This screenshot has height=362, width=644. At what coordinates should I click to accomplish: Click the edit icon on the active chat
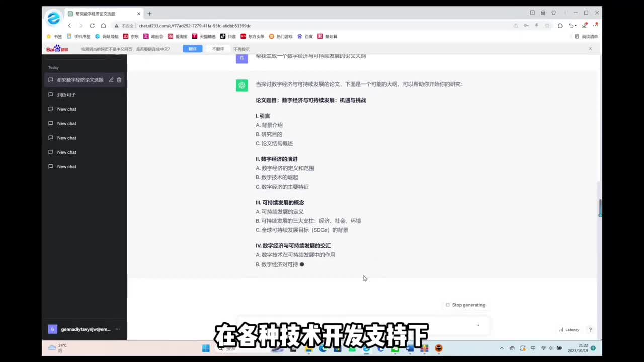coord(111,80)
